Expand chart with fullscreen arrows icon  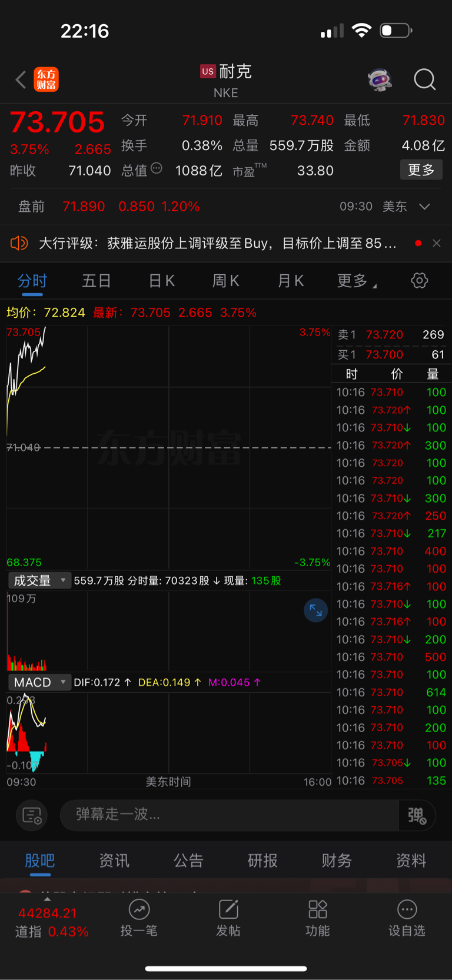tap(315, 610)
